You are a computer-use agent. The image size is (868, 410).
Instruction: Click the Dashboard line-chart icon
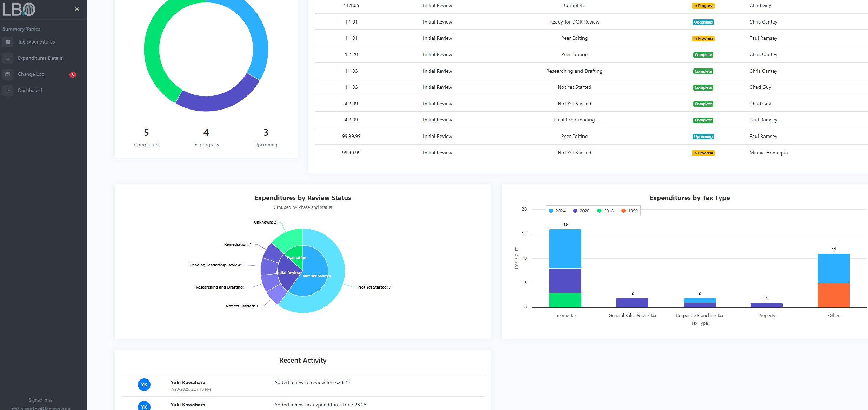point(8,90)
